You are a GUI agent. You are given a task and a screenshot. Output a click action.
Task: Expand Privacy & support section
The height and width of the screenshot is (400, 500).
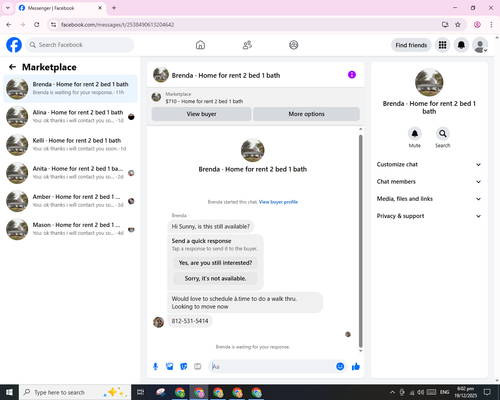(429, 216)
